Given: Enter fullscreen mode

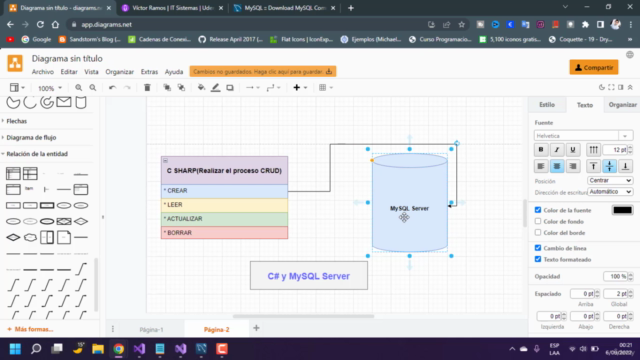Looking at the screenshot, I should coord(611,87).
